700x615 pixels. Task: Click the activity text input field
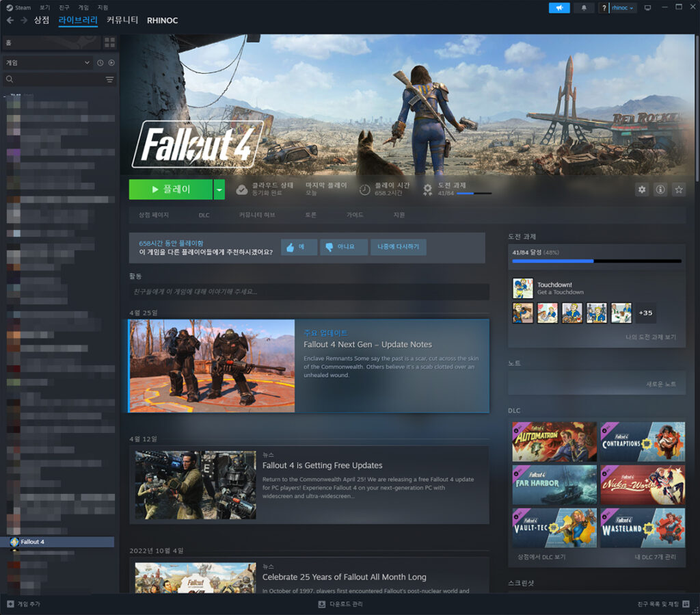[x=309, y=291]
